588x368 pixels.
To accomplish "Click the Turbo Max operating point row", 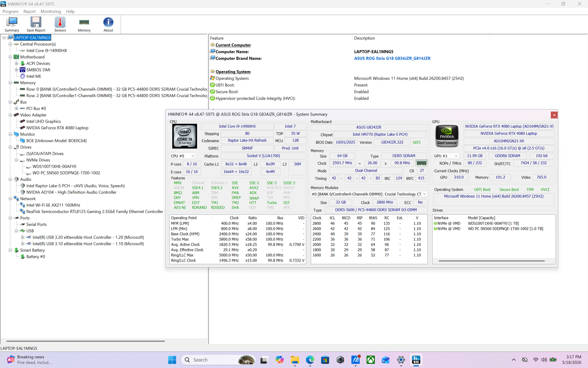I will point(238,239).
